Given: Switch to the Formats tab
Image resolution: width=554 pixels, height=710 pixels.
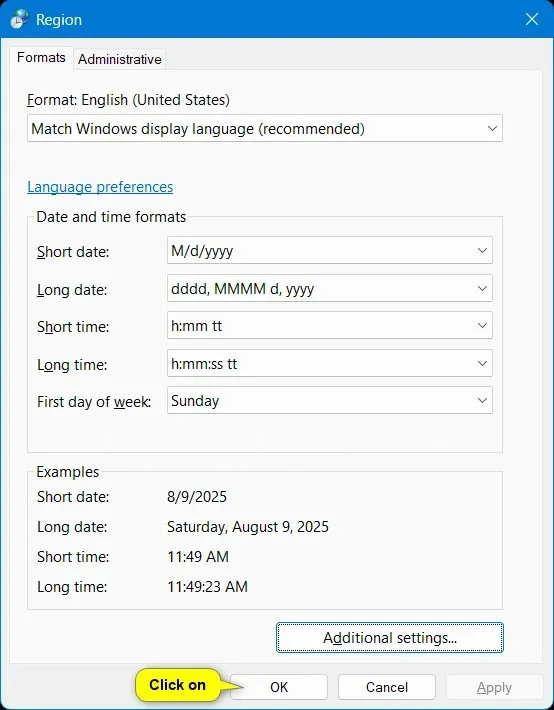Looking at the screenshot, I should click(x=41, y=58).
